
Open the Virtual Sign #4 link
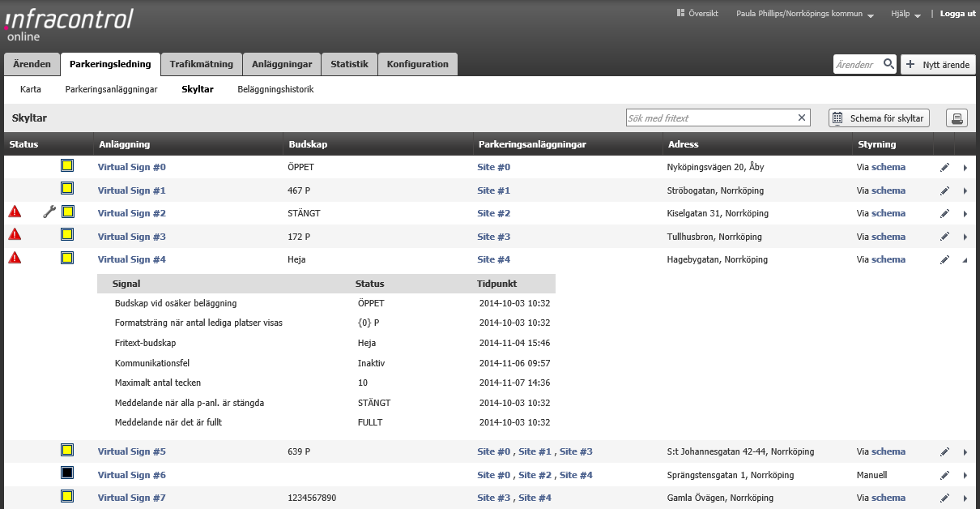tap(131, 259)
